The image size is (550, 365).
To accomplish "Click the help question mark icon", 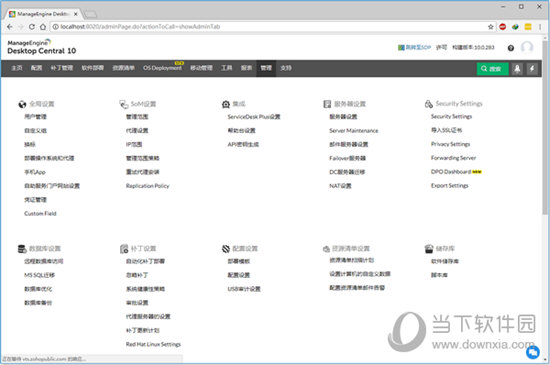I will pos(511,48).
